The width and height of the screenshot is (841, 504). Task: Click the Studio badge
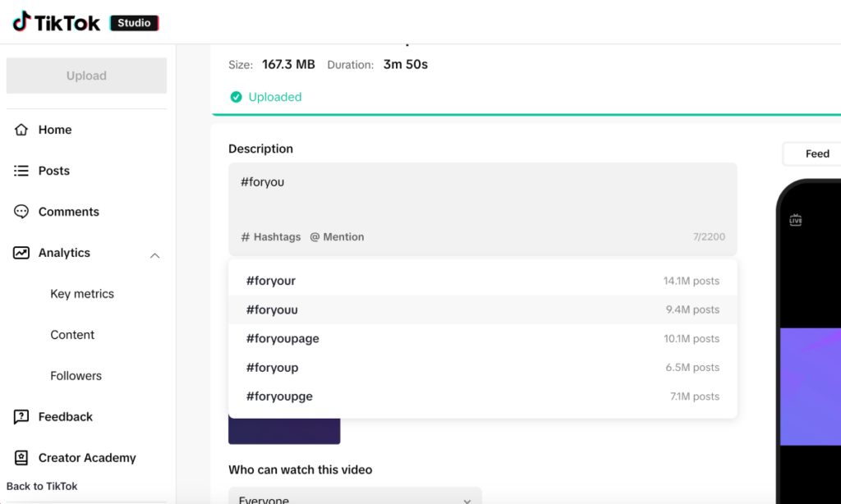134,23
